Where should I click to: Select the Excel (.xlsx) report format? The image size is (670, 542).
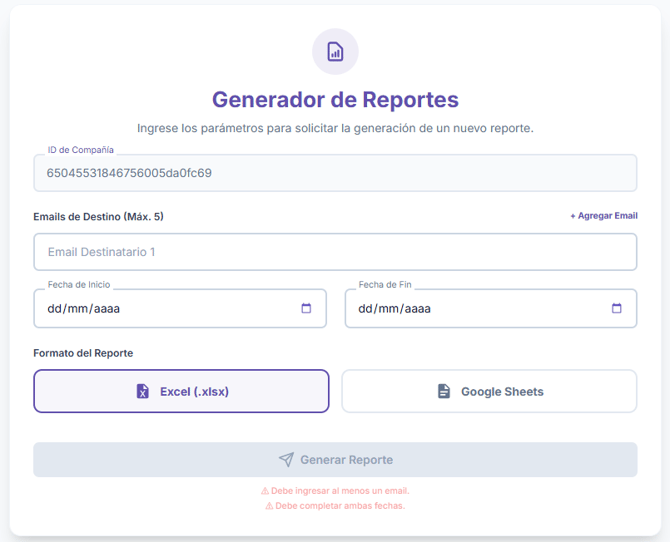pos(181,391)
